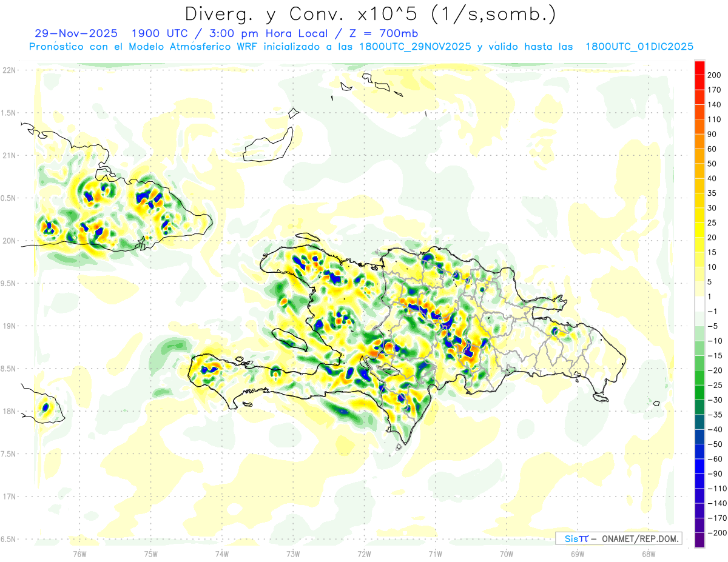Click the '-110' colorbar label
Image resolution: width=728 pixels, height=562 pixels.
coord(717,489)
